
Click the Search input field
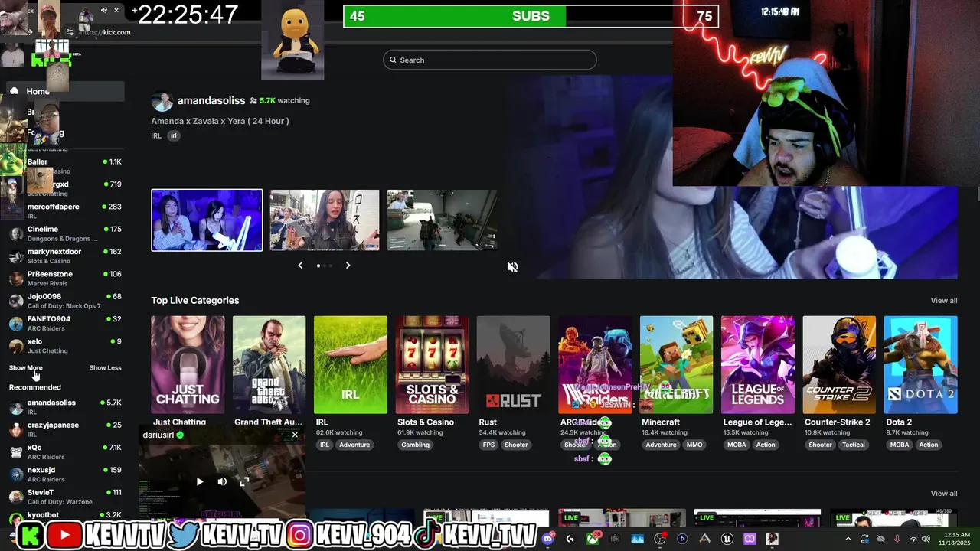[489, 60]
